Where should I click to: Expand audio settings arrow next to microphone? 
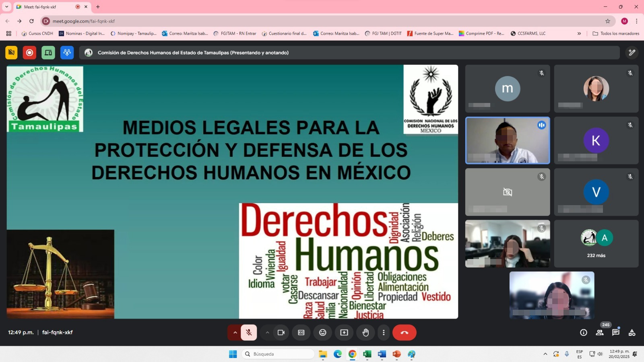tap(235, 333)
